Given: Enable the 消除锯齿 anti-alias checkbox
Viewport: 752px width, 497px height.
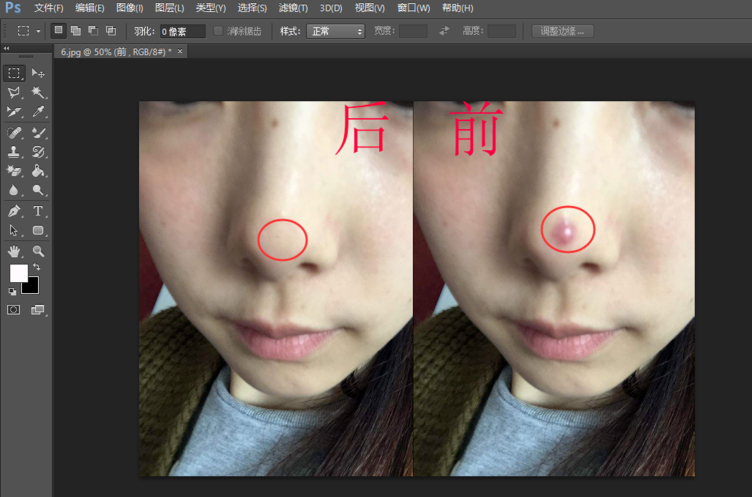Looking at the screenshot, I should 219,31.
